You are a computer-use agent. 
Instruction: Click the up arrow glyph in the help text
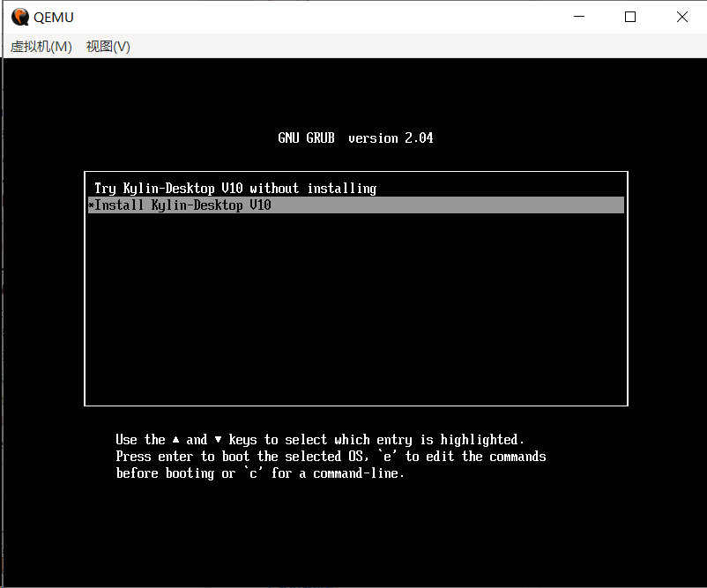(x=176, y=439)
